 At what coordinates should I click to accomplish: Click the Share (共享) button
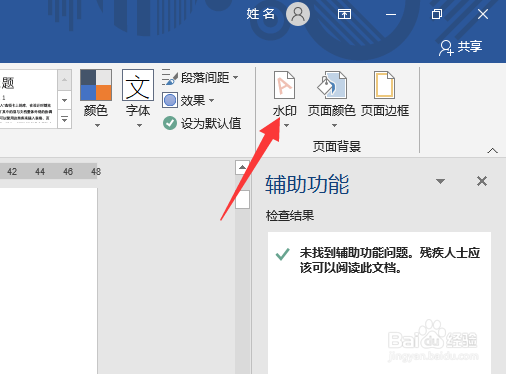coord(461,47)
